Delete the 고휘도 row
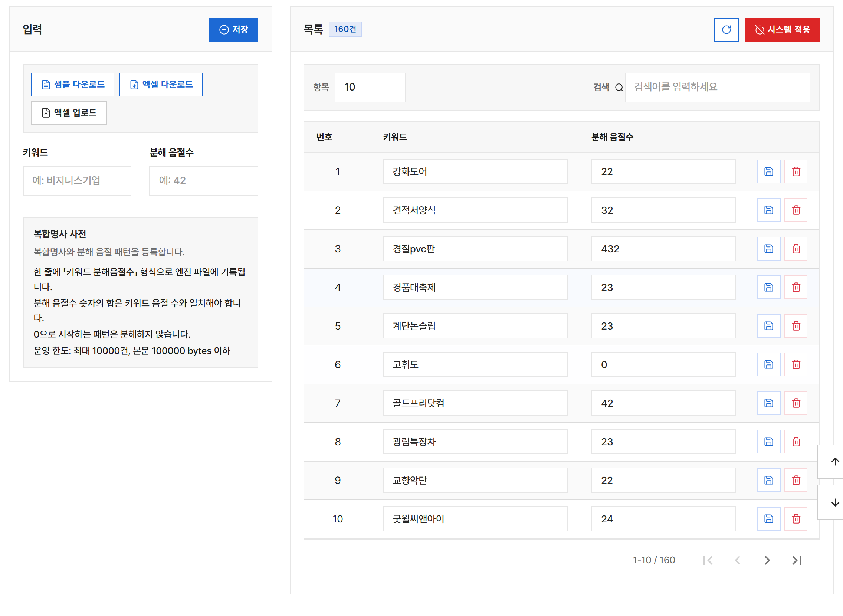This screenshot has height=616, width=843. [x=796, y=365]
